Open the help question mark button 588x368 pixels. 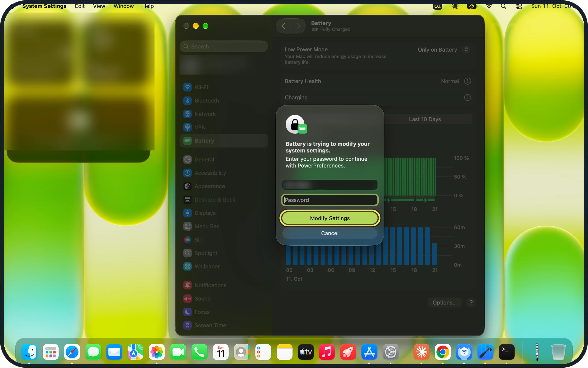pos(471,303)
